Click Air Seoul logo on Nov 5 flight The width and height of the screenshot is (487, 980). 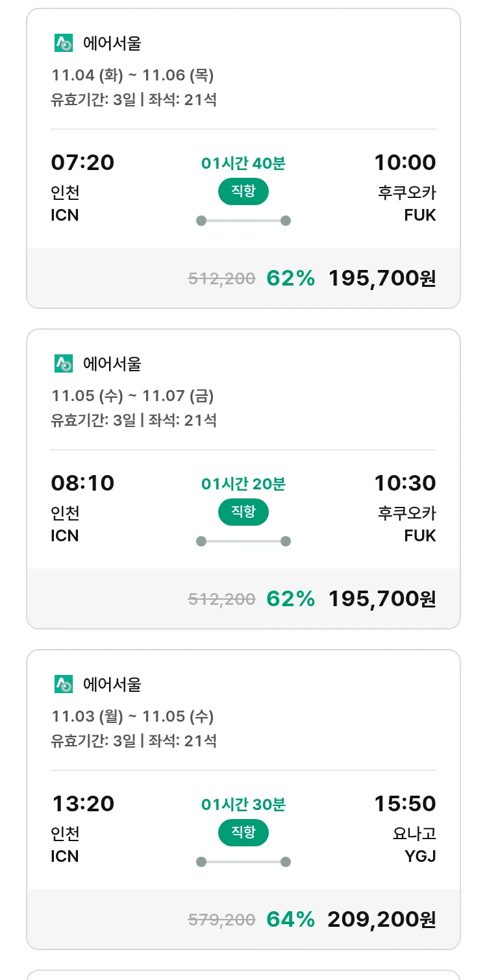click(64, 364)
